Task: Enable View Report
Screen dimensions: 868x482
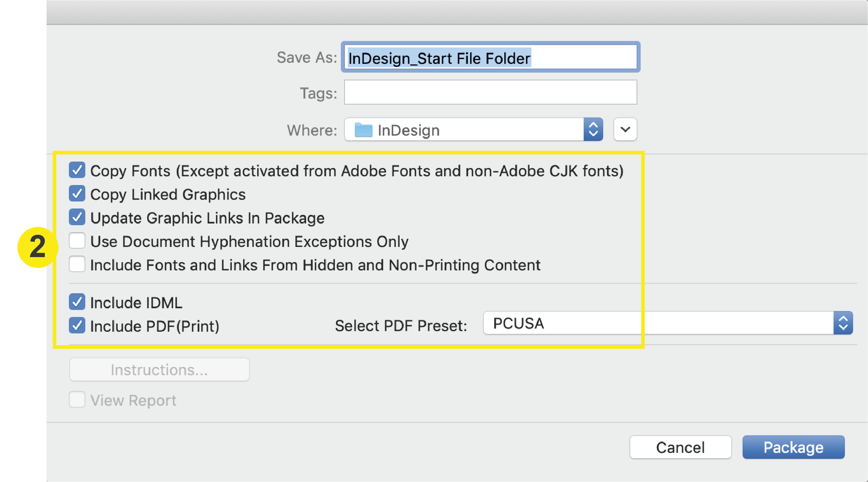Action: click(77, 400)
